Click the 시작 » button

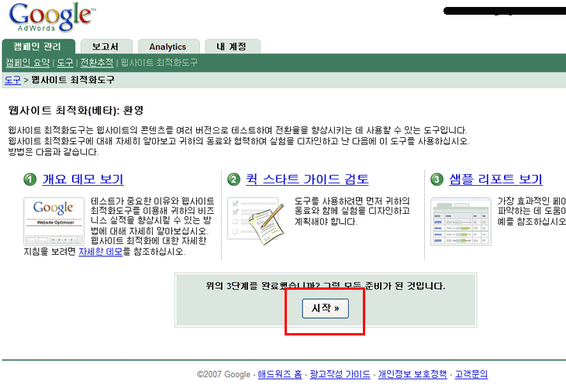[x=325, y=308]
